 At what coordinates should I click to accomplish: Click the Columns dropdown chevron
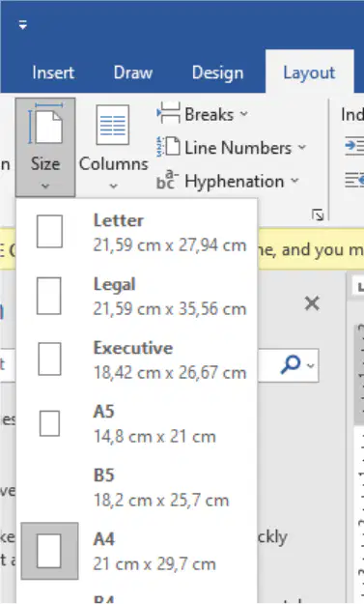[114, 187]
